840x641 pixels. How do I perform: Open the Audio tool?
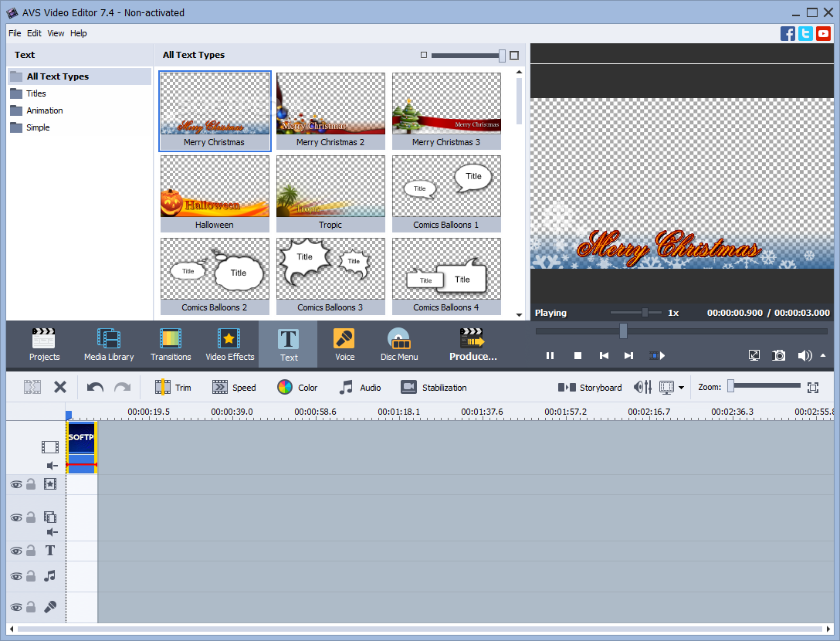pos(360,387)
